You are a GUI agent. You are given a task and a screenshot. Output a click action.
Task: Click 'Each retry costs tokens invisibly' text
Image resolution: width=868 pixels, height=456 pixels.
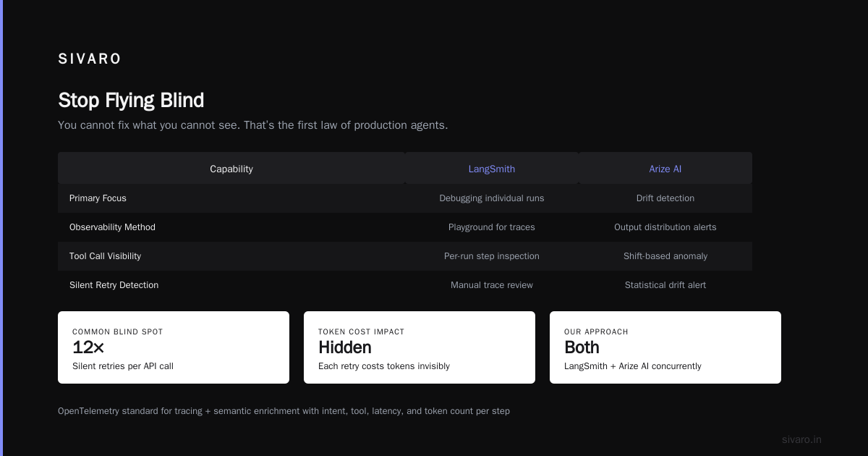(x=384, y=366)
